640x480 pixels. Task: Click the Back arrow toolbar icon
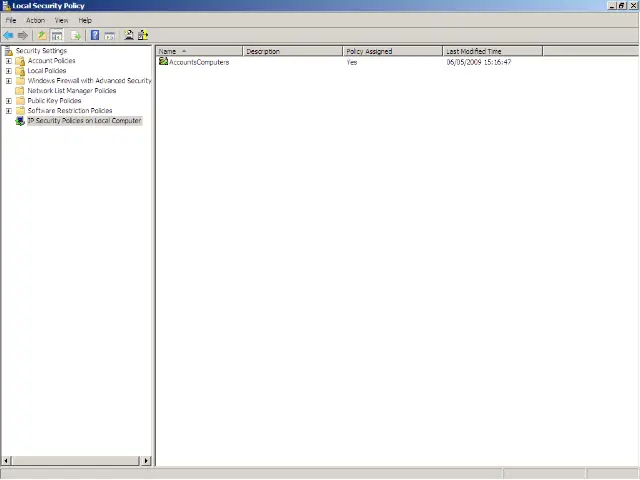pyautogui.click(x=8, y=36)
